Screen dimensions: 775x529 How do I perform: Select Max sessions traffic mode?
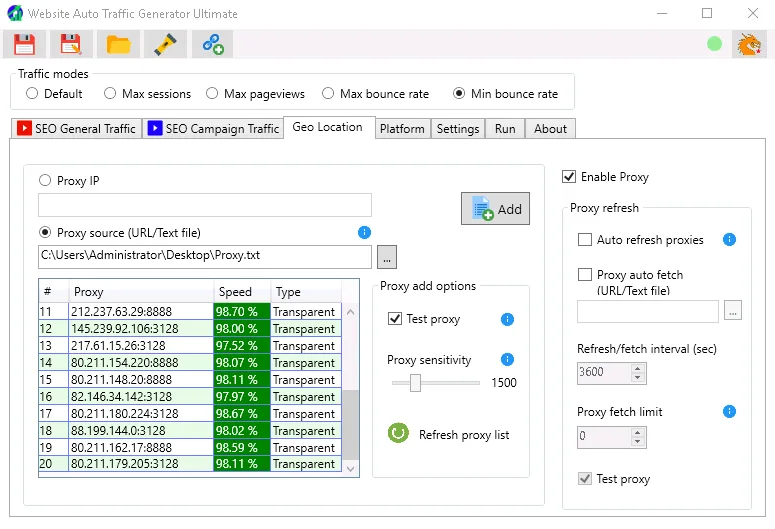coord(110,93)
